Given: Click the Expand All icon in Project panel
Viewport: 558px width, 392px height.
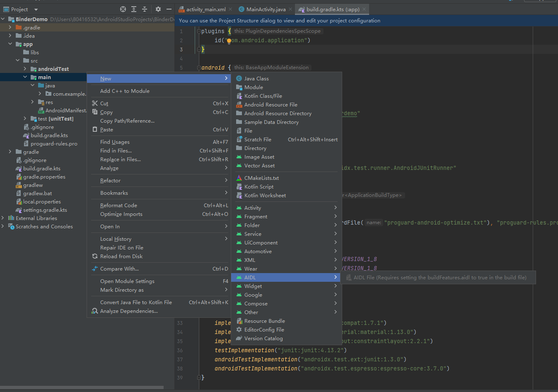Looking at the screenshot, I should tap(134, 9).
